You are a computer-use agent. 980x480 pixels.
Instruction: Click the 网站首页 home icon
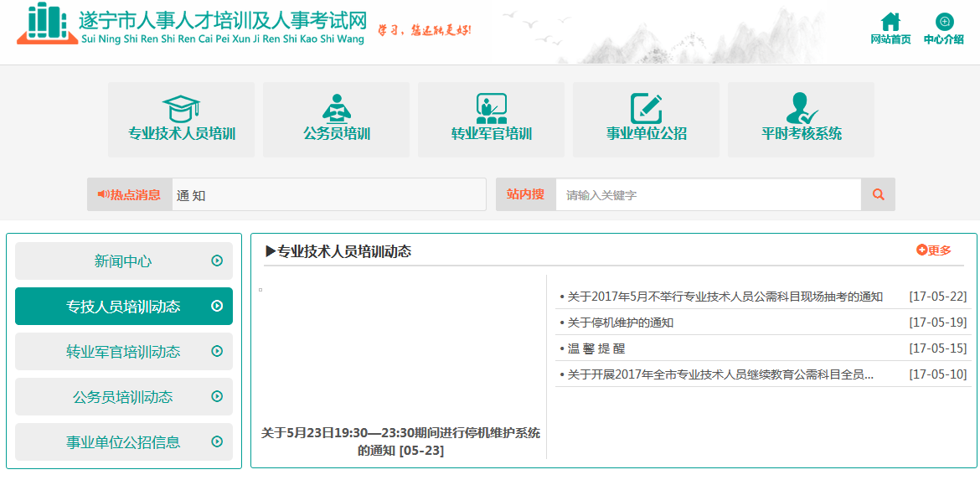tap(890, 22)
